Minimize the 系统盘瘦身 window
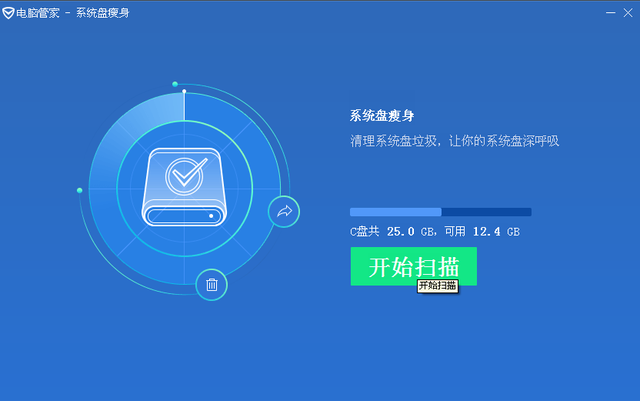 (611, 13)
